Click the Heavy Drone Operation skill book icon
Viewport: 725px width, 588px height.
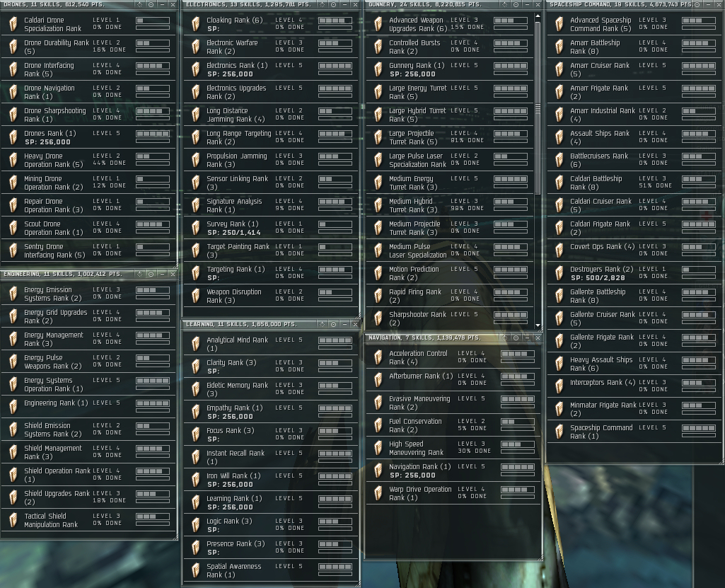click(13, 160)
